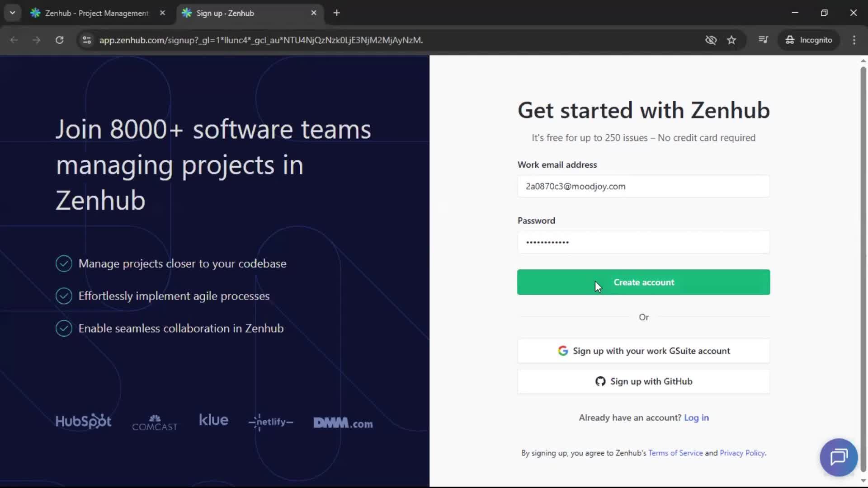Open the tab search dropdown chevron
The height and width of the screenshot is (488, 868).
point(12,13)
